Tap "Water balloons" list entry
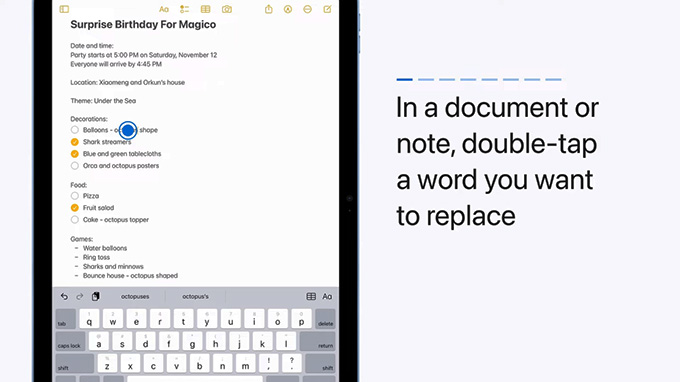Viewport: 680px width, 382px height. tap(105, 248)
